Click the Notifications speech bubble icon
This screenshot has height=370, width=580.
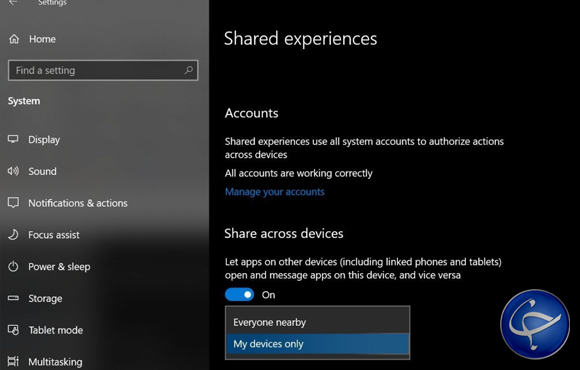[x=13, y=203]
